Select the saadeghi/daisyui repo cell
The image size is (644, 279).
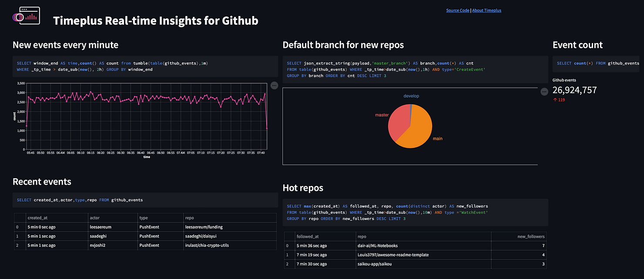pyautogui.click(x=230, y=236)
